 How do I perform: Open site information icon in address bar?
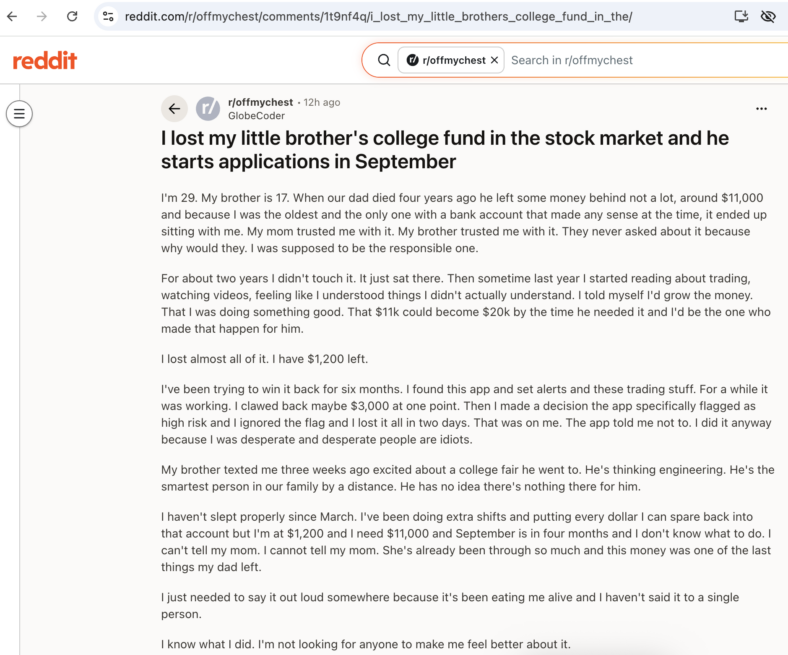click(108, 17)
